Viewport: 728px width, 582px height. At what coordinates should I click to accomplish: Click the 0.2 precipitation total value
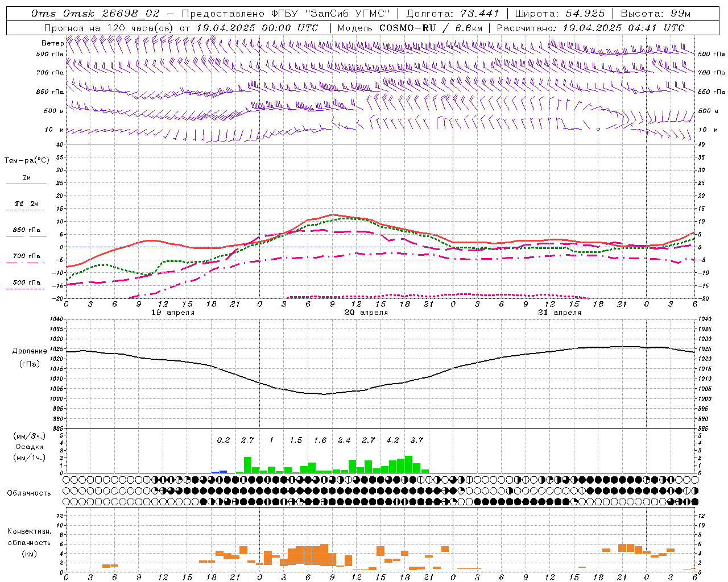pos(224,440)
